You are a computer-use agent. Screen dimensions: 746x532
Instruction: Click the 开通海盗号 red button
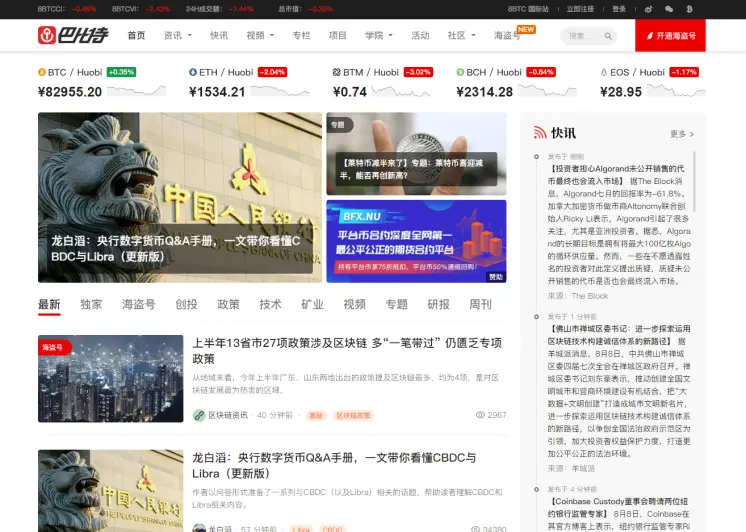click(670, 35)
